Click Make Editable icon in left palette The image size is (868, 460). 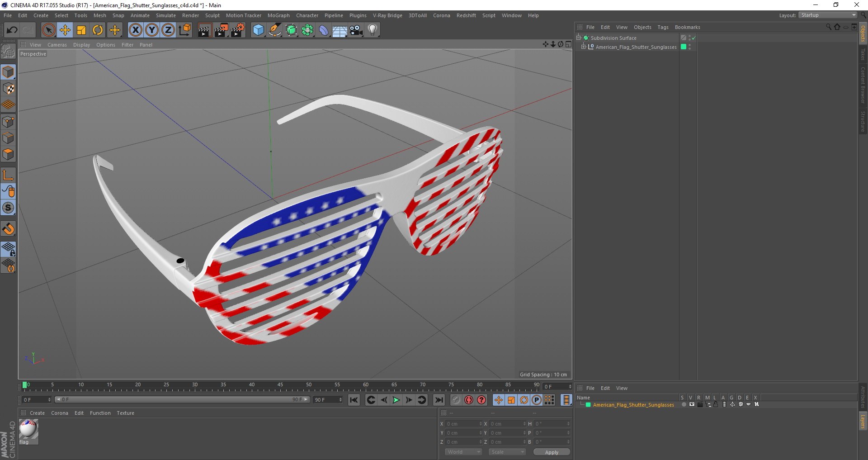tap(8, 52)
